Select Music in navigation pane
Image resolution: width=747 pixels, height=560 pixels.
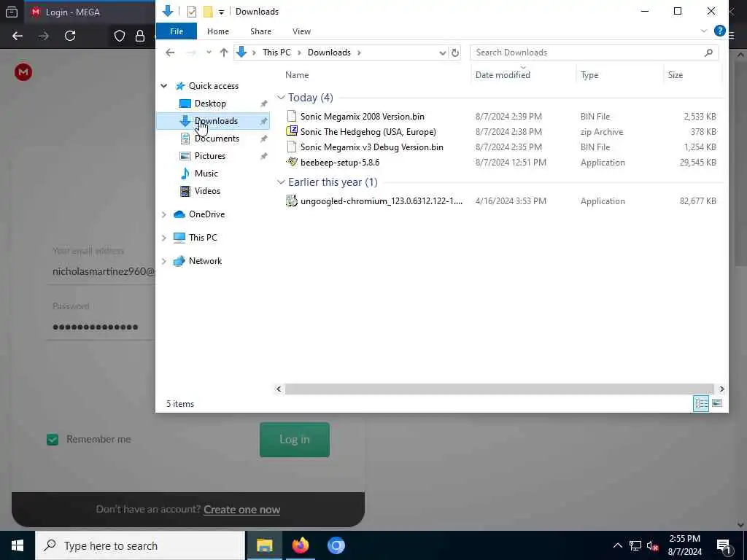coord(206,174)
